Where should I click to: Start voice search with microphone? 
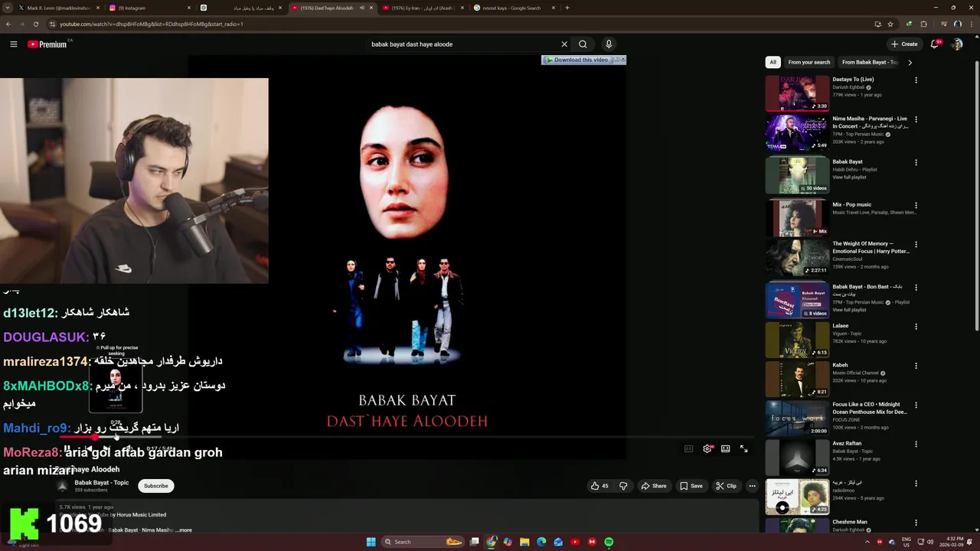click(x=609, y=44)
